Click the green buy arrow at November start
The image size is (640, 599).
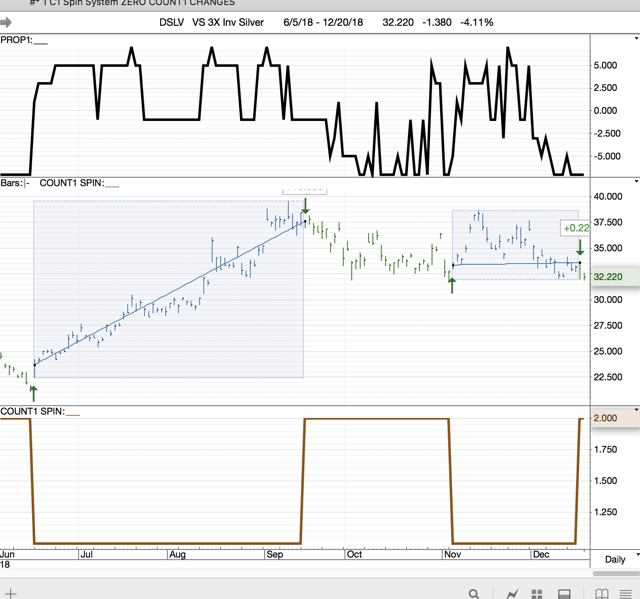(x=452, y=285)
